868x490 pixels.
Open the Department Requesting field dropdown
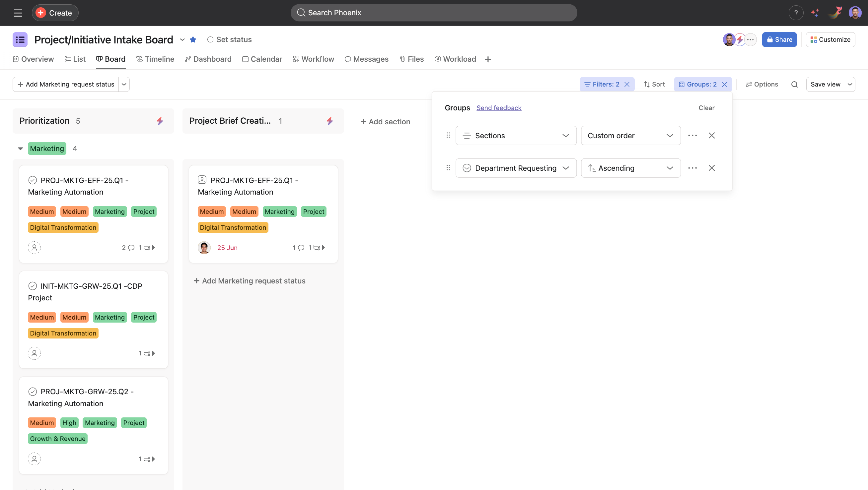tap(516, 168)
